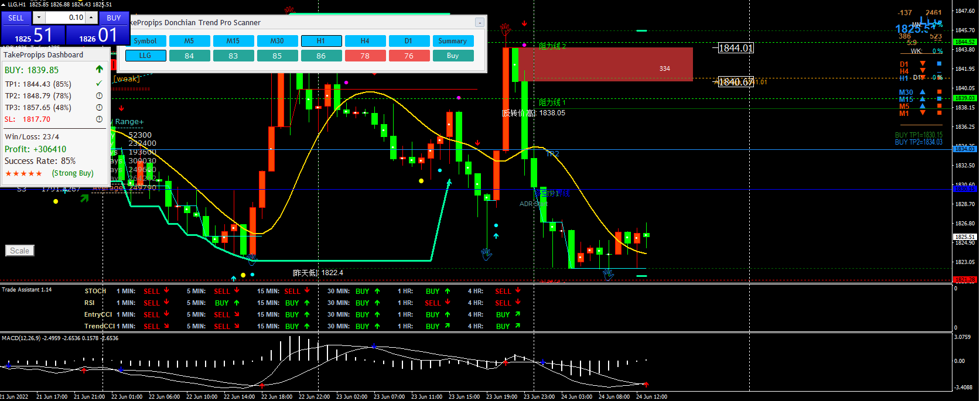Click the clock icon beside TP2
980x401 pixels.
pyautogui.click(x=99, y=95)
